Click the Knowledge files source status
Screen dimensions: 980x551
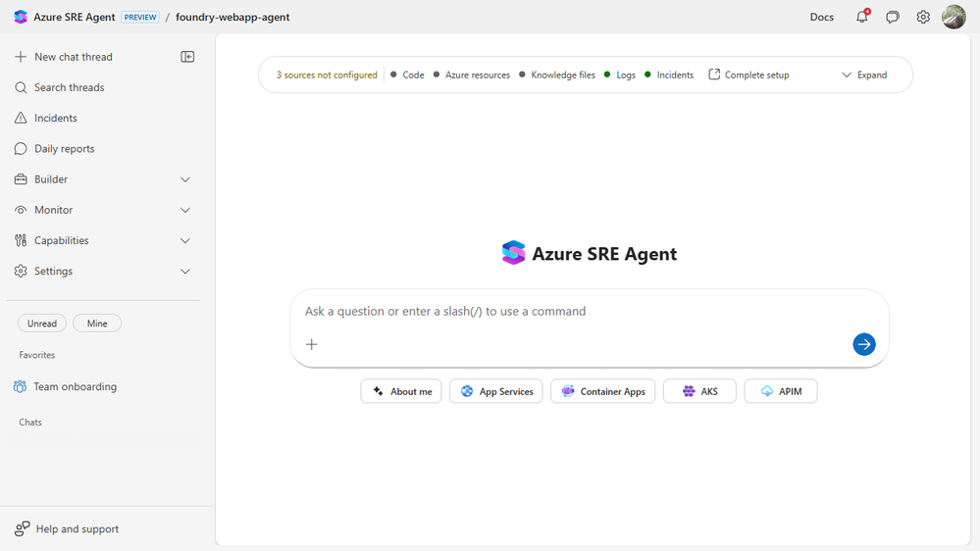tap(557, 75)
